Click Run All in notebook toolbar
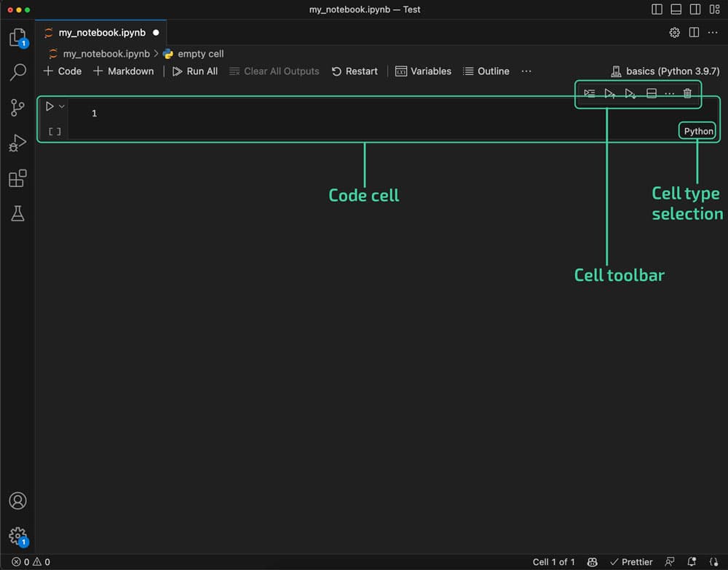This screenshot has height=570, width=728. (x=195, y=71)
